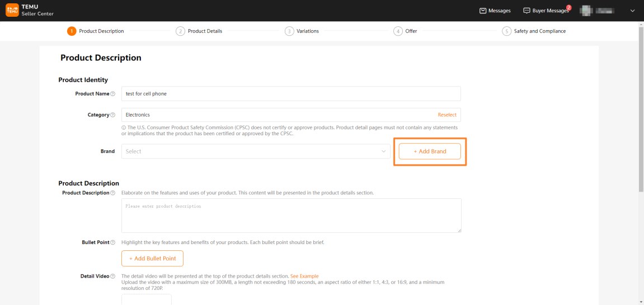Click help icon next to Product Name
Image resolution: width=644 pixels, height=305 pixels.
coord(113,94)
